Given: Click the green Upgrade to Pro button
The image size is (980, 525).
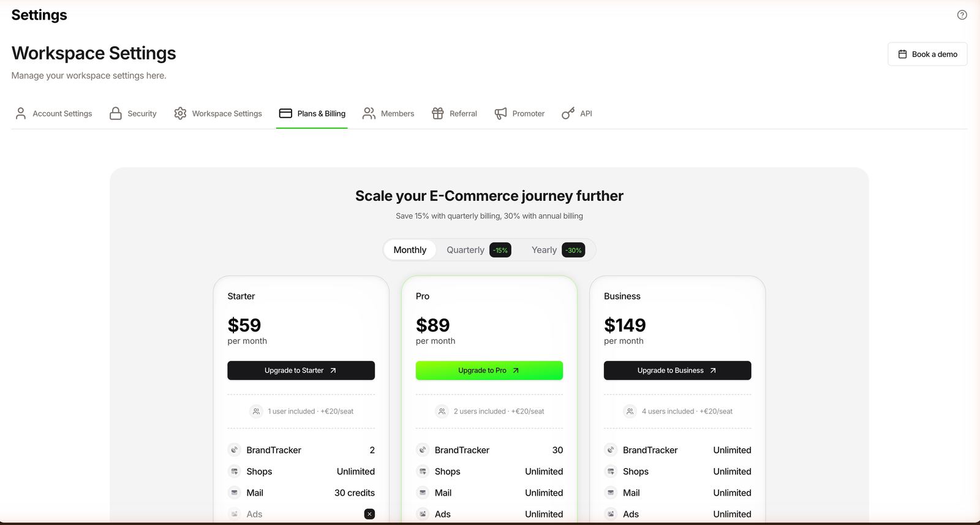Looking at the screenshot, I should 489,371.
